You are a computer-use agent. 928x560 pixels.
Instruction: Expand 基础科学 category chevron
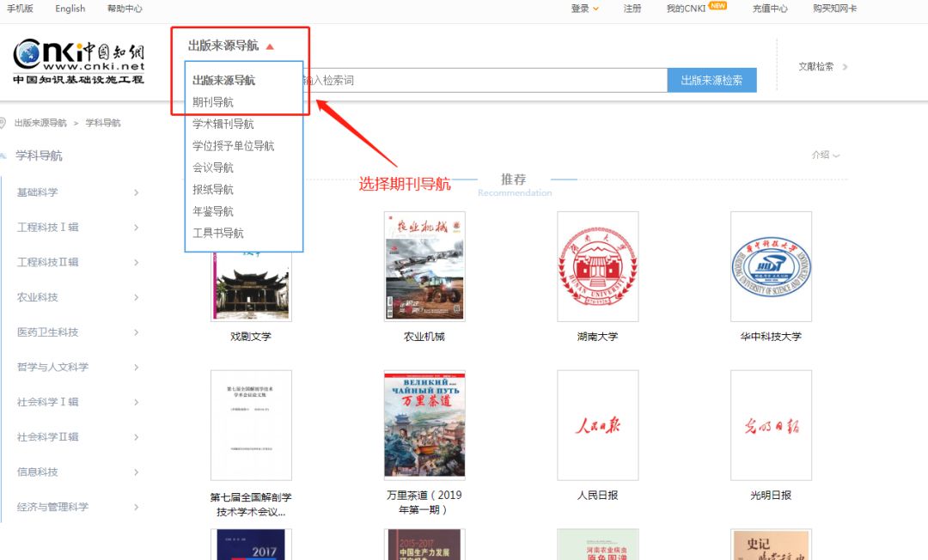point(136,192)
